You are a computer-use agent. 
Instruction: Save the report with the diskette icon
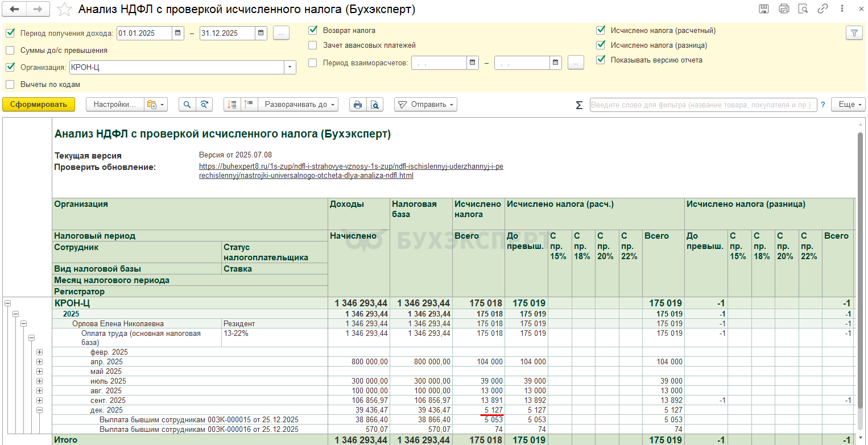click(x=764, y=9)
